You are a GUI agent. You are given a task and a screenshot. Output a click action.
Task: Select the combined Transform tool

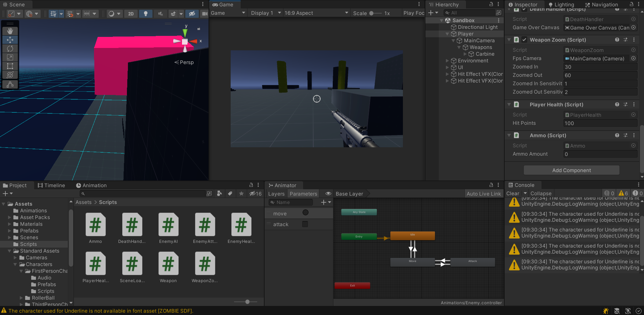10,75
